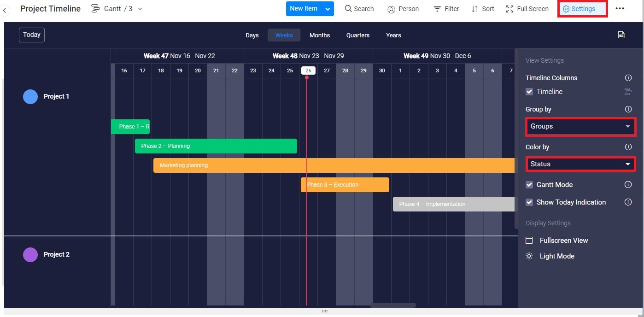Click the timeline bars icon beside Timeline

pyautogui.click(x=628, y=92)
